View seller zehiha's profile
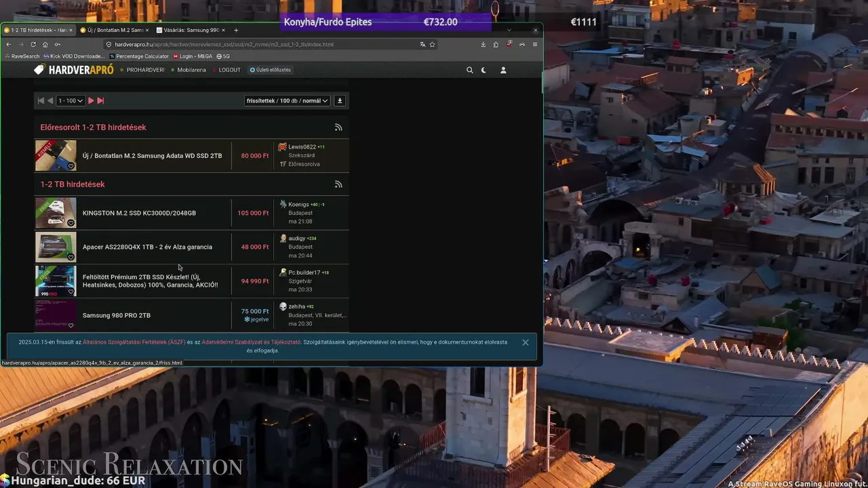The width and height of the screenshot is (868, 488). 297,306
